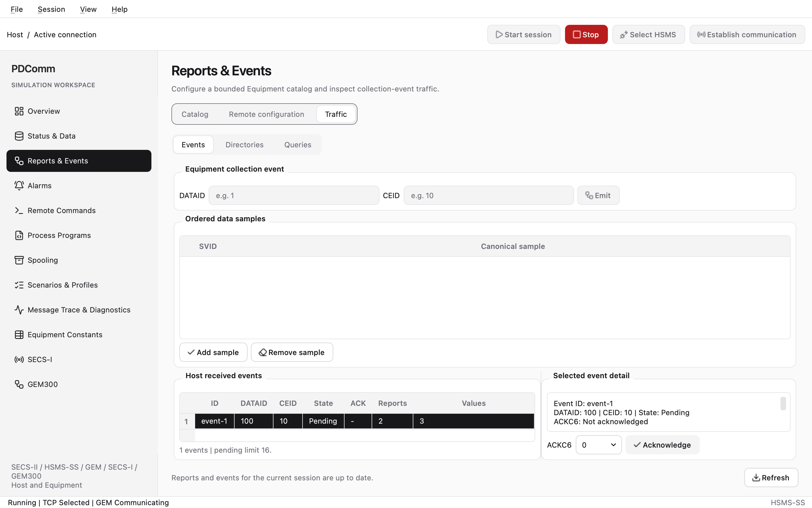Viewport: 812px width, 508px height.
Task: Click the Process Programs file icon
Action: coord(19,236)
